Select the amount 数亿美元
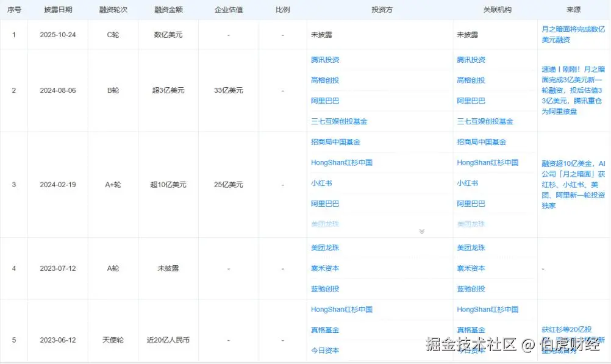 point(168,35)
